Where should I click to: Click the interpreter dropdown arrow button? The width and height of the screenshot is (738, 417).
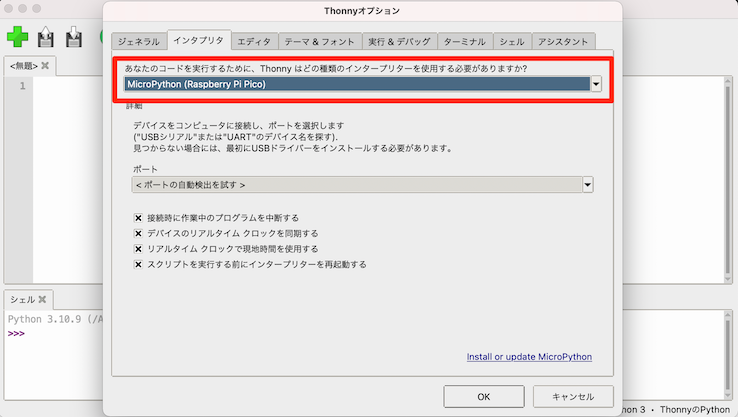pos(596,84)
